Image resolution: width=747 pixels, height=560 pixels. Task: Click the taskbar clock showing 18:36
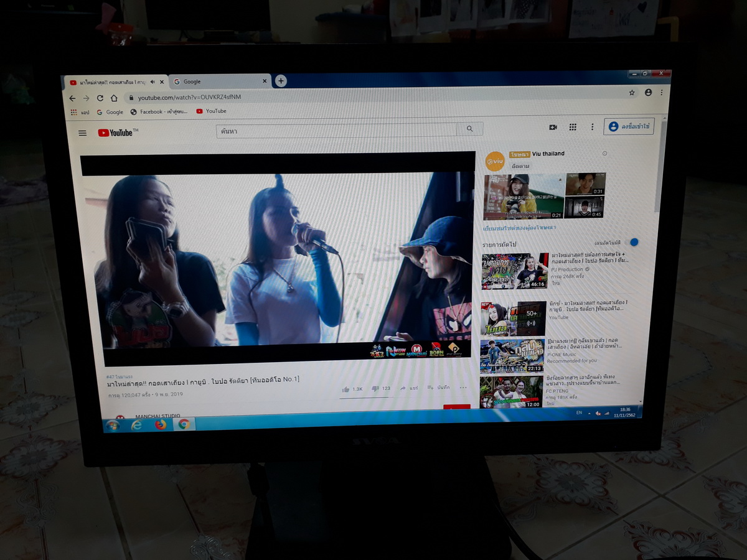625,412
